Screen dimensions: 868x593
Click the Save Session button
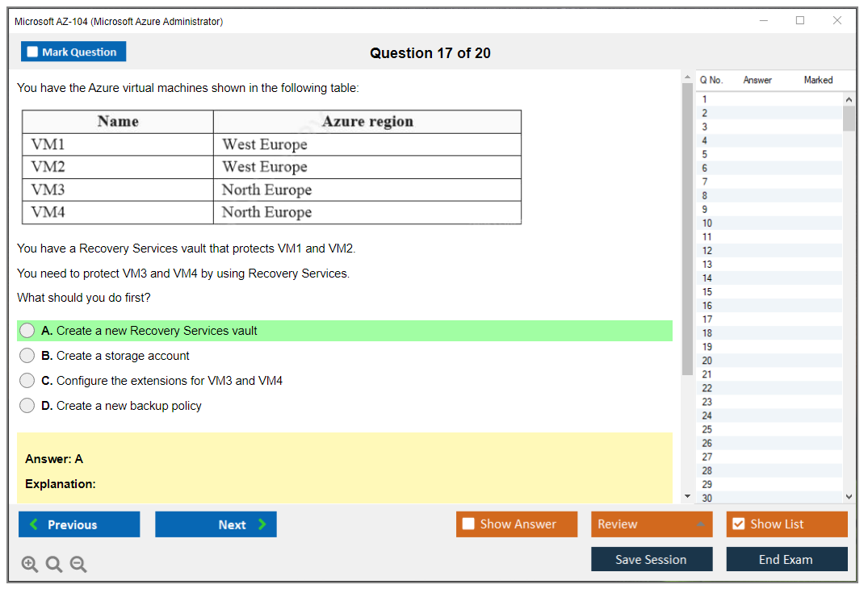pos(652,559)
